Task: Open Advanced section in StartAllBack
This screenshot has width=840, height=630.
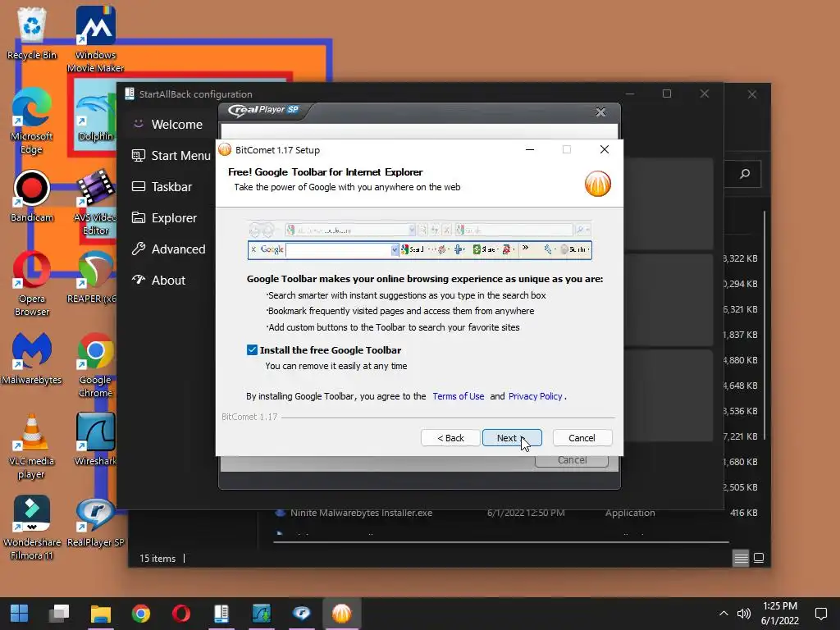Action: (169, 249)
